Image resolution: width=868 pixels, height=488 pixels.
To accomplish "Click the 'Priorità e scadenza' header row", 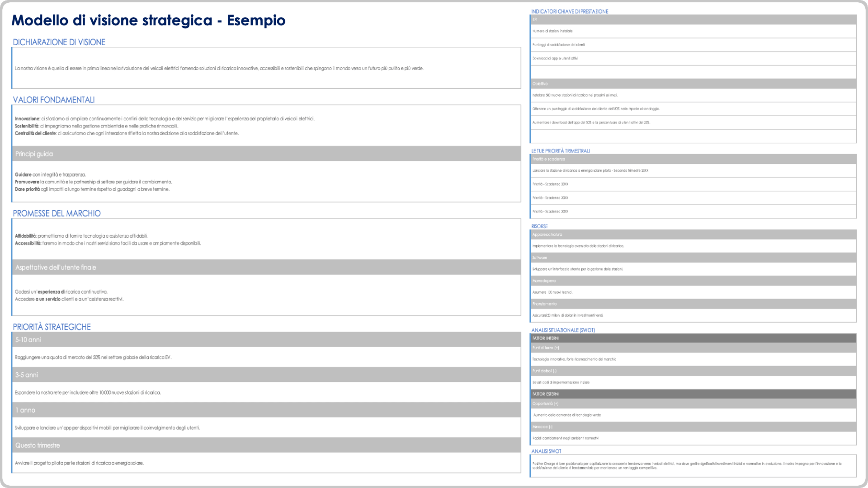I will point(693,159).
